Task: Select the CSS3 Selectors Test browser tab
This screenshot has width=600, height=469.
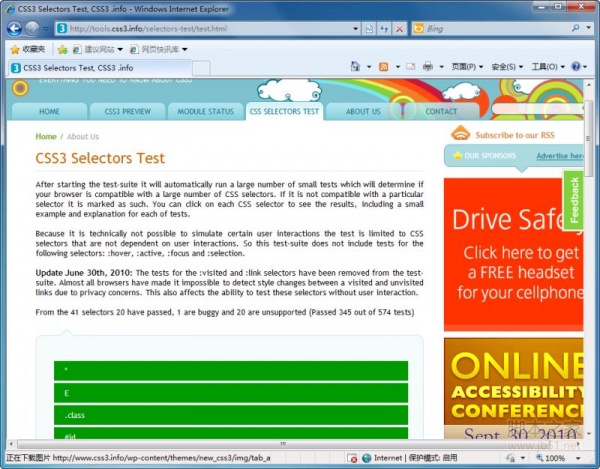Action: point(99,68)
